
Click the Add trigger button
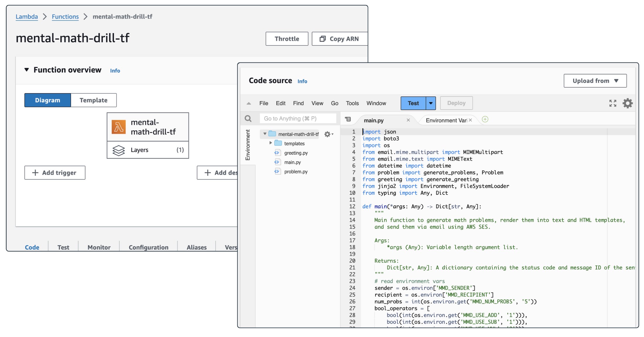pos(55,173)
